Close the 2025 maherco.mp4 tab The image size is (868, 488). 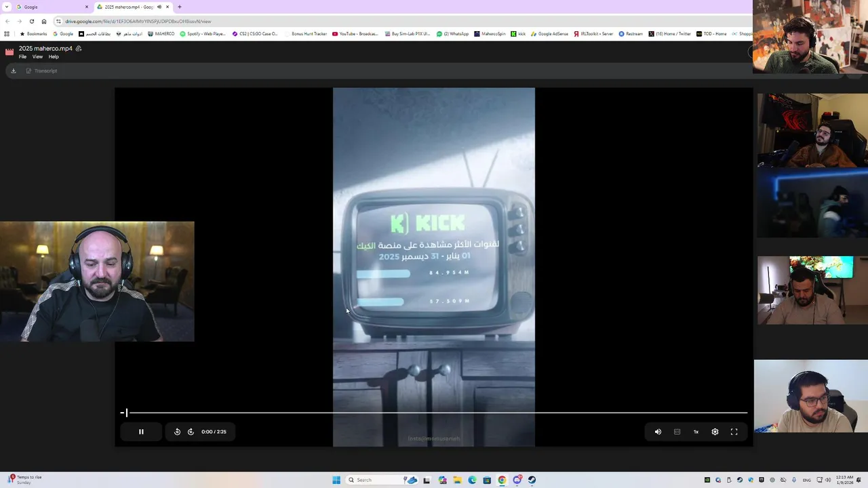pyautogui.click(x=167, y=7)
